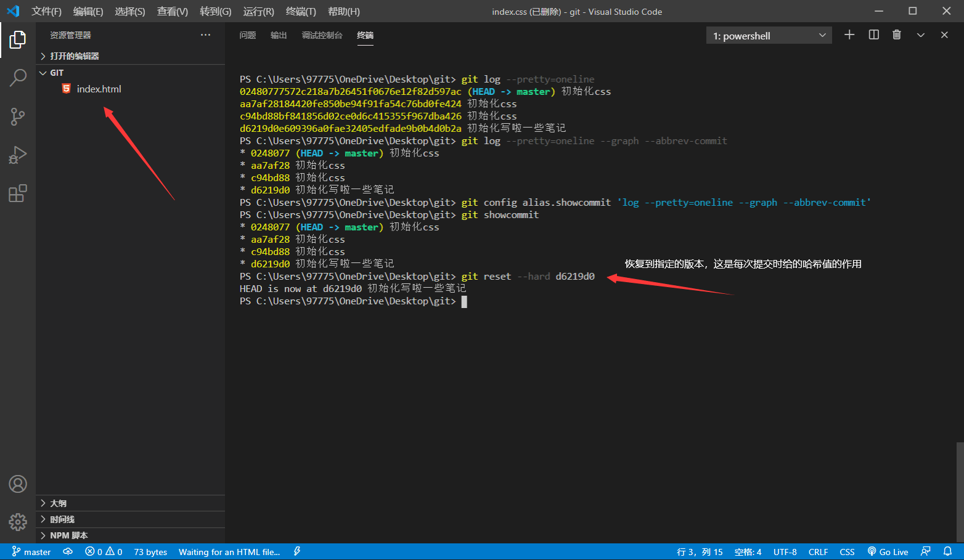Open the Extensions view
The height and width of the screenshot is (560, 964).
(x=18, y=193)
